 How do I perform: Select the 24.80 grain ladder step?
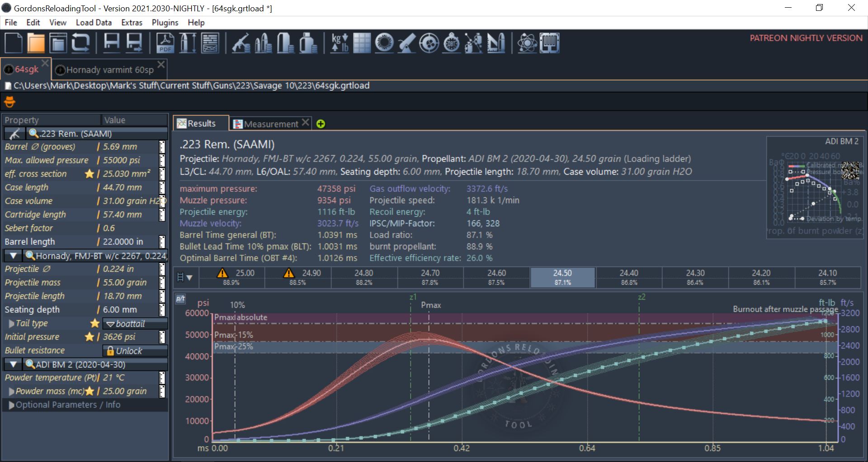click(x=364, y=277)
